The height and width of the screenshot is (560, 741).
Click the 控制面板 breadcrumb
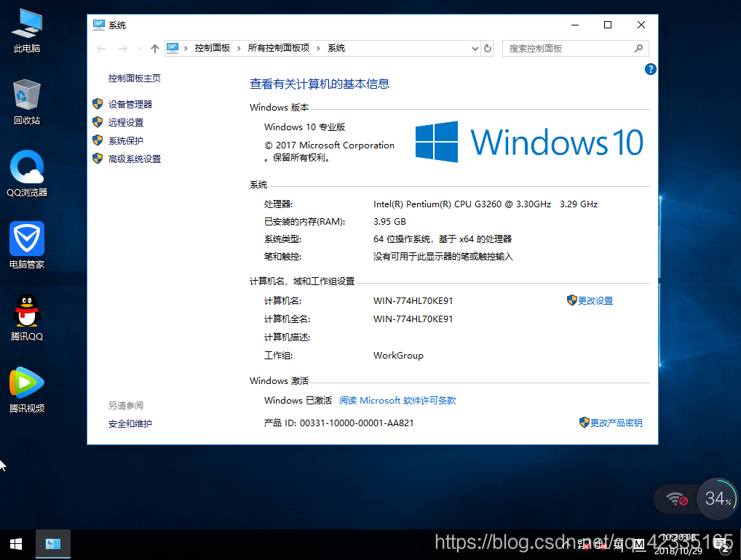213,48
